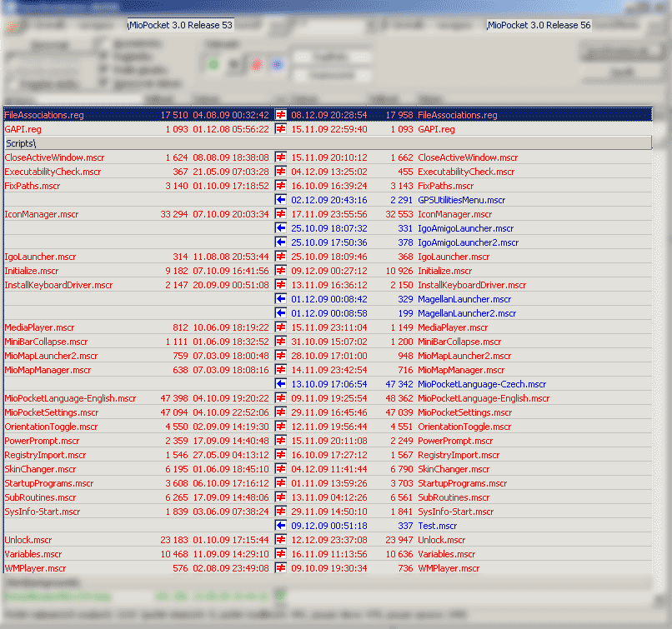This screenshot has width=672, height=629.
Task: Click the date 27.05.09 04:13:12
Action: click(231, 455)
